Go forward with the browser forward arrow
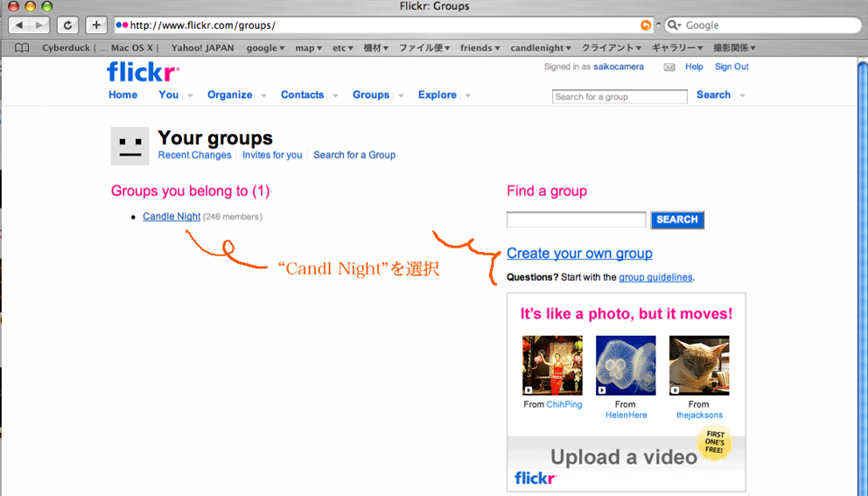The width and height of the screenshot is (868, 496). pyautogui.click(x=39, y=24)
